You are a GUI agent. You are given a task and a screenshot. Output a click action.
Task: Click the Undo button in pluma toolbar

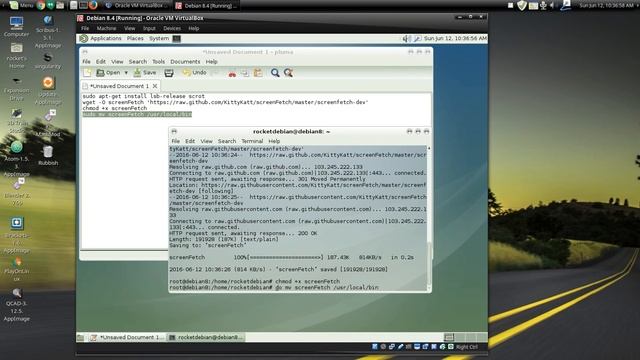point(195,73)
